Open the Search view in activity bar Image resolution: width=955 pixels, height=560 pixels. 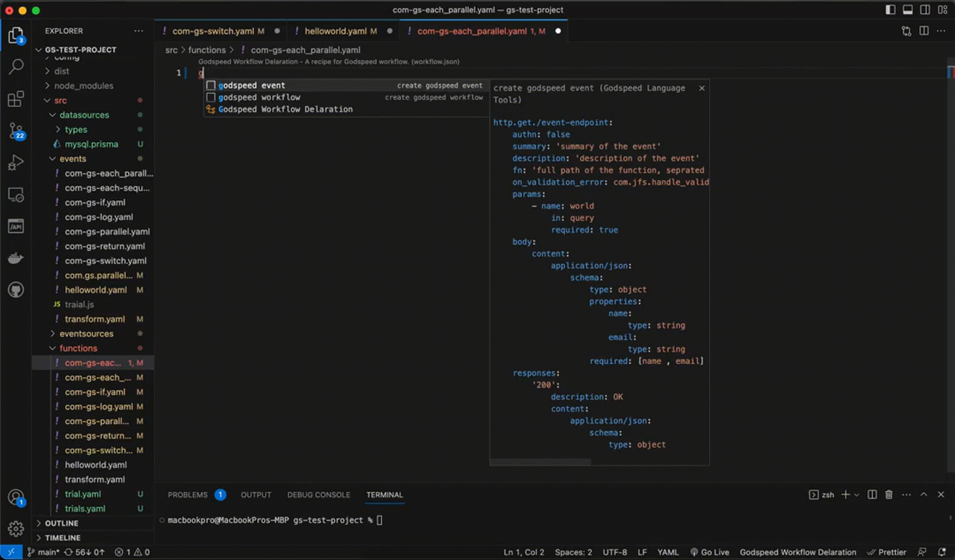click(16, 67)
